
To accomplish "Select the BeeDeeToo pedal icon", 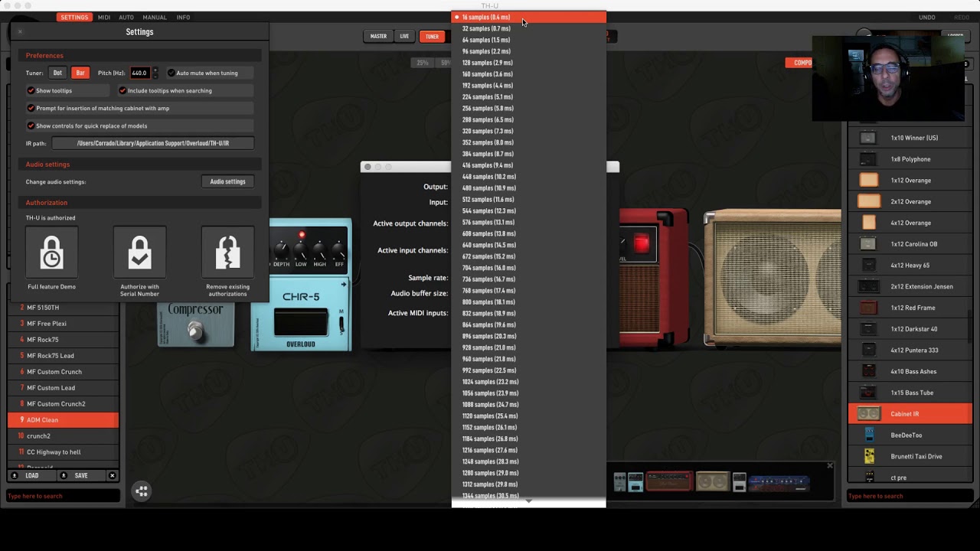I will pos(869,435).
